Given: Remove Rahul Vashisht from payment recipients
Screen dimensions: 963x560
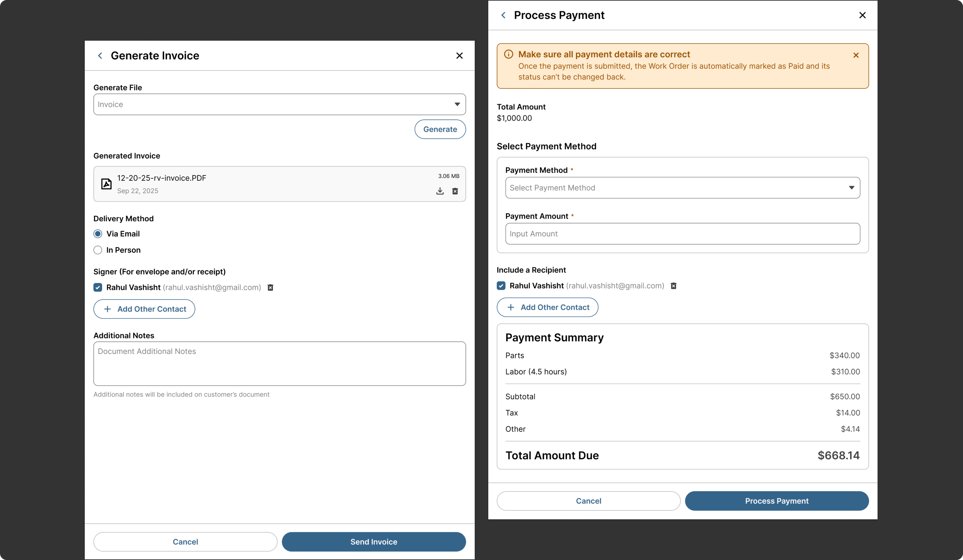Looking at the screenshot, I should point(673,286).
